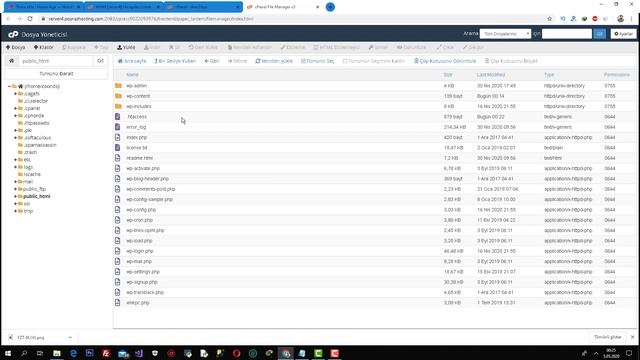Screen dimensions: 640x360
Task: Open the Edge browser taskbar icon
Action: pyautogui.click(x=73, y=353)
